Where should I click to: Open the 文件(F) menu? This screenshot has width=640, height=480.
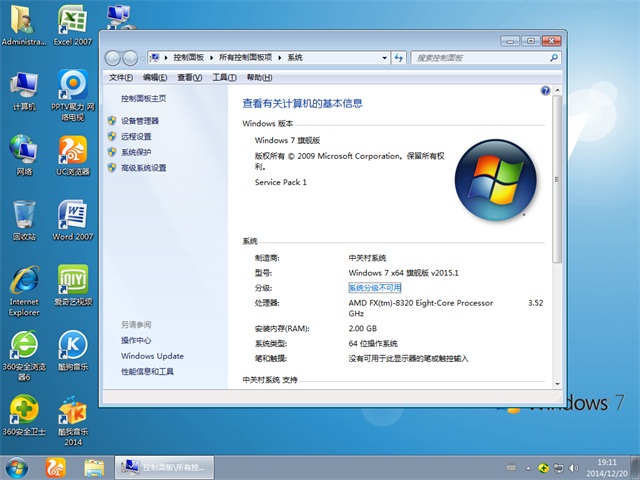coord(121,77)
